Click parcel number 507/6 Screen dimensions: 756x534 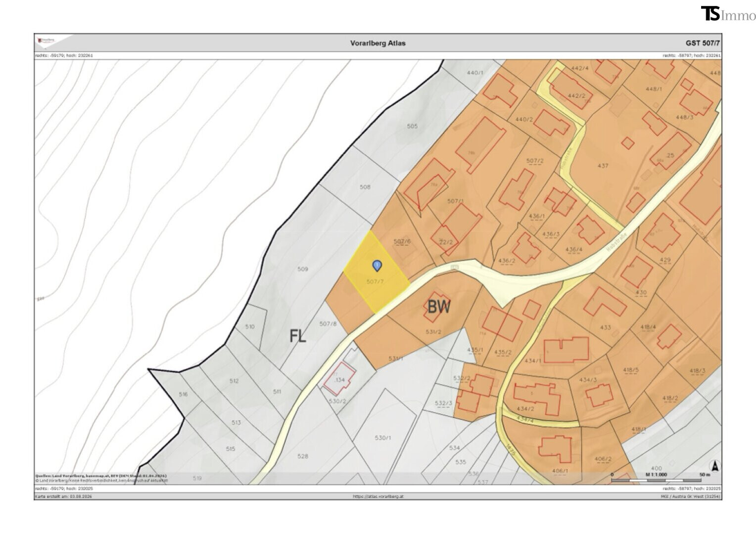(x=402, y=241)
